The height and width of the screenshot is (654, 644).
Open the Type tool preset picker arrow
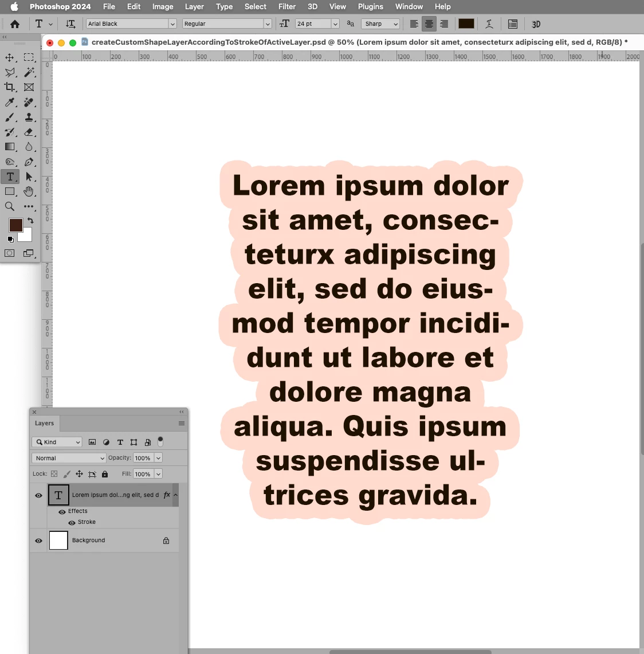(51, 24)
